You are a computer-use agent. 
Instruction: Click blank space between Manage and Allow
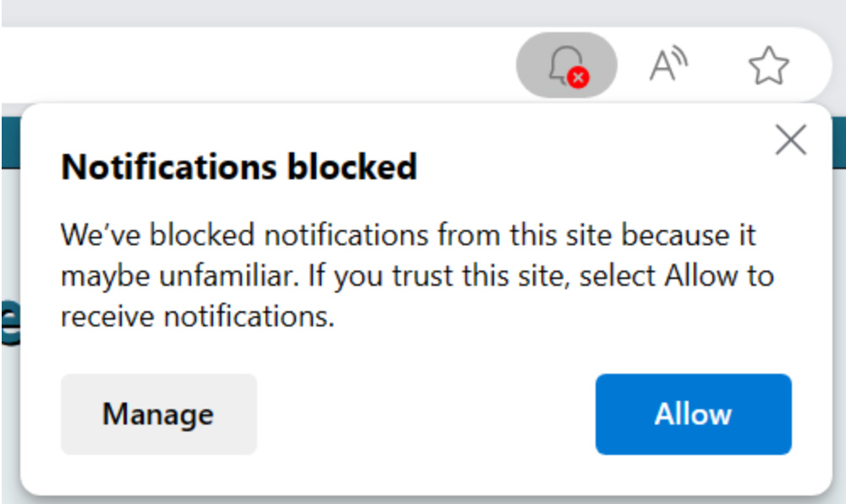pos(426,414)
